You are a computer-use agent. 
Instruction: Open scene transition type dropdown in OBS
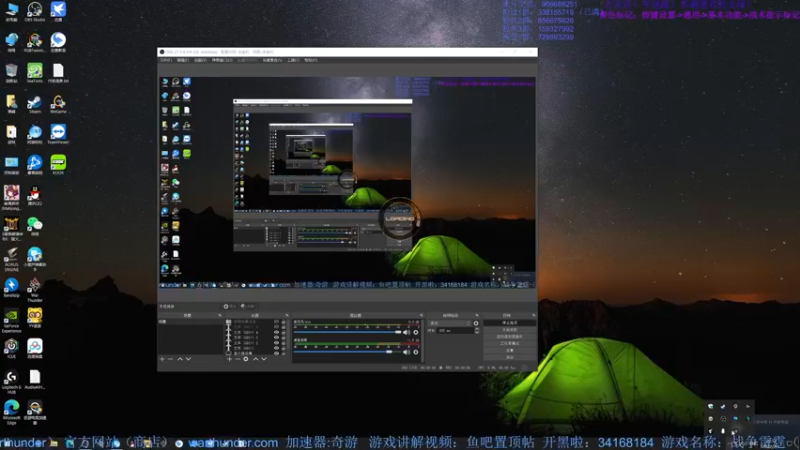click(x=449, y=323)
